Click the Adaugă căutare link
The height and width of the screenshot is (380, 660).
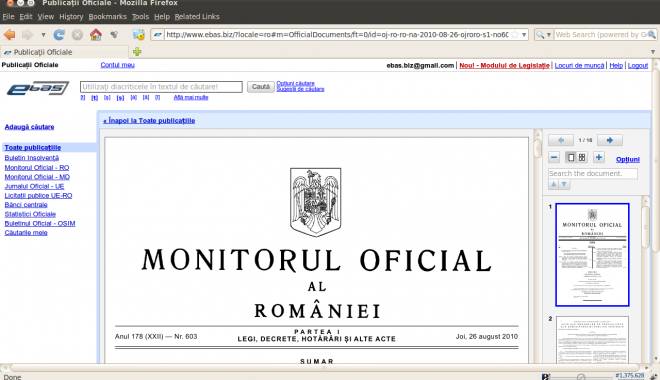click(29, 127)
